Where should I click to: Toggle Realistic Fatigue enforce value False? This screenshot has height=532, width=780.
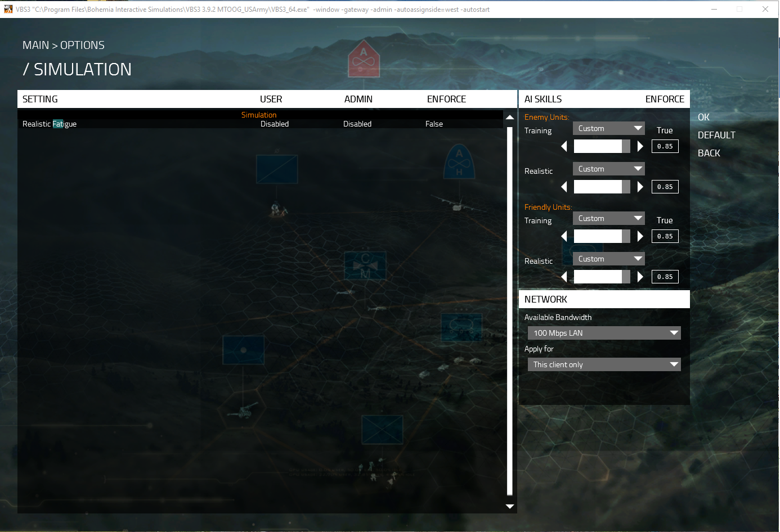pyautogui.click(x=434, y=124)
